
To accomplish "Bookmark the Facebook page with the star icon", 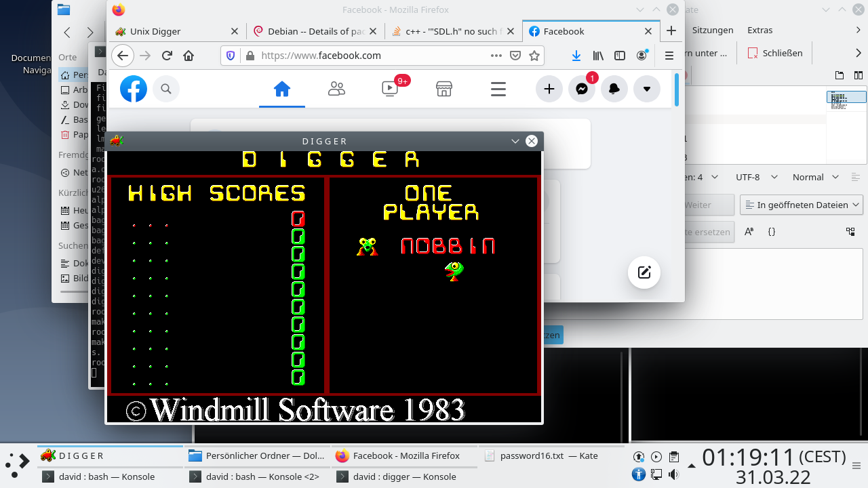I will point(534,56).
